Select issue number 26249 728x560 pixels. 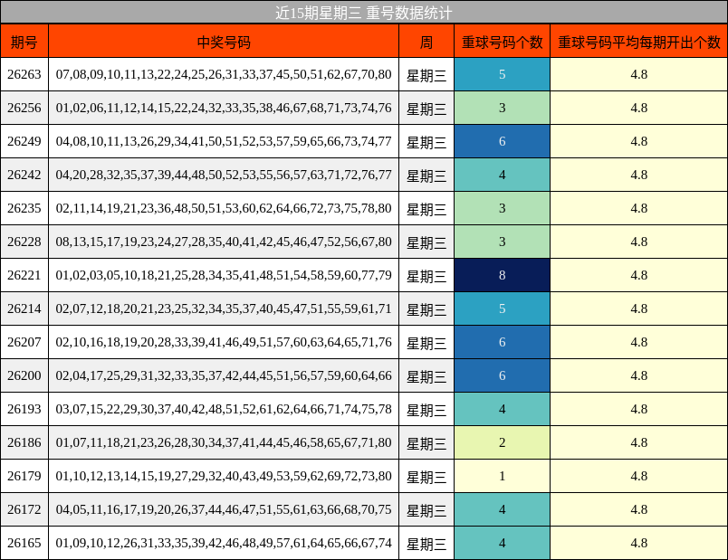point(24,141)
